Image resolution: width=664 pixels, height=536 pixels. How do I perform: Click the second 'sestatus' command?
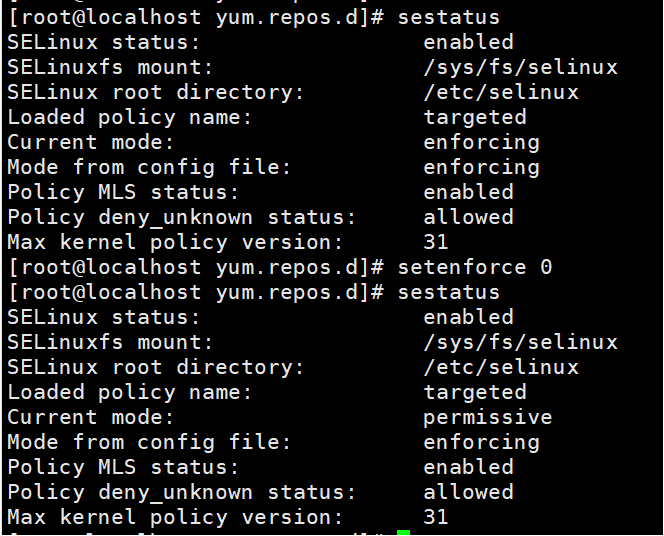coord(448,293)
